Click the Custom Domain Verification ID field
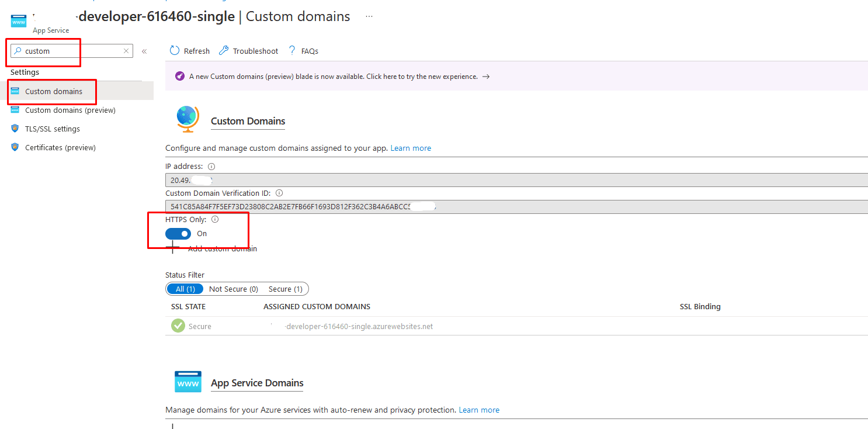Image resolution: width=868 pixels, height=429 pixels. coord(516,206)
